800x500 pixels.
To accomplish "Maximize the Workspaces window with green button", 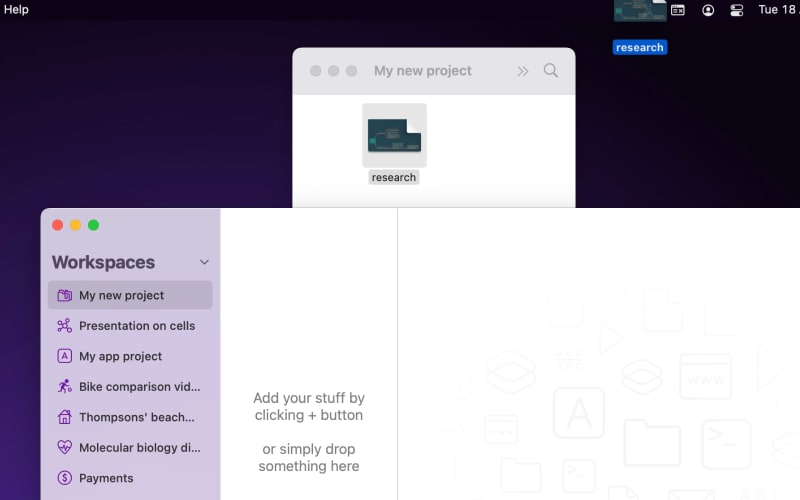I will (93, 225).
